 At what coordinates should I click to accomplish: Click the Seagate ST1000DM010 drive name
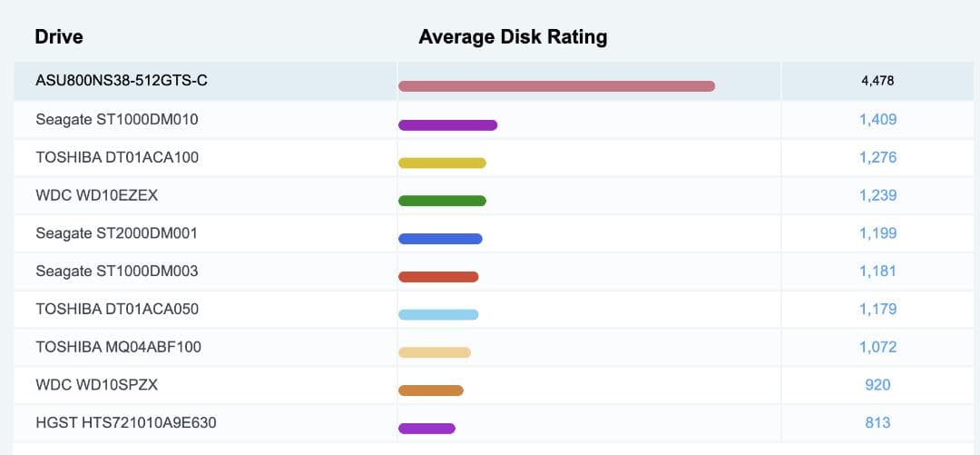pyautogui.click(x=117, y=119)
